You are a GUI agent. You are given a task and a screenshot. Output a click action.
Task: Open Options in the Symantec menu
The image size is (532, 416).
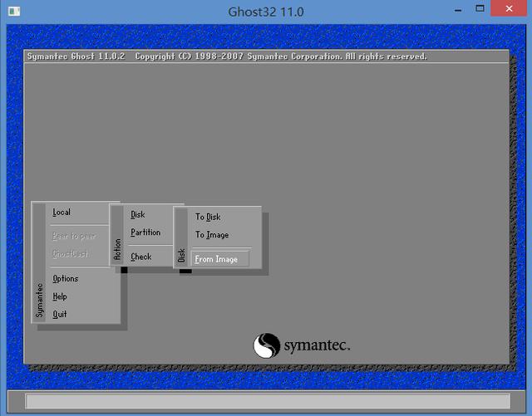point(66,279)
